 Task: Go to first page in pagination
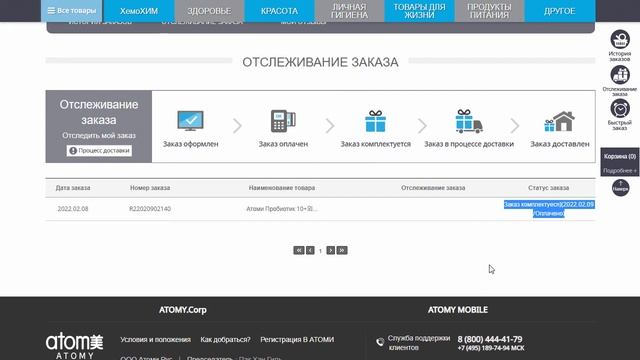[x=299, y=250]
